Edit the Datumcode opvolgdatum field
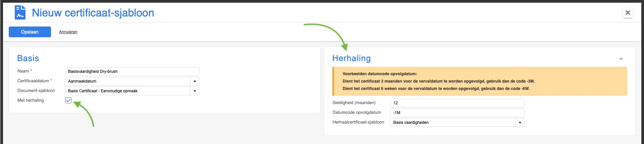The image size is (644, 144). [x=457, y=113]
